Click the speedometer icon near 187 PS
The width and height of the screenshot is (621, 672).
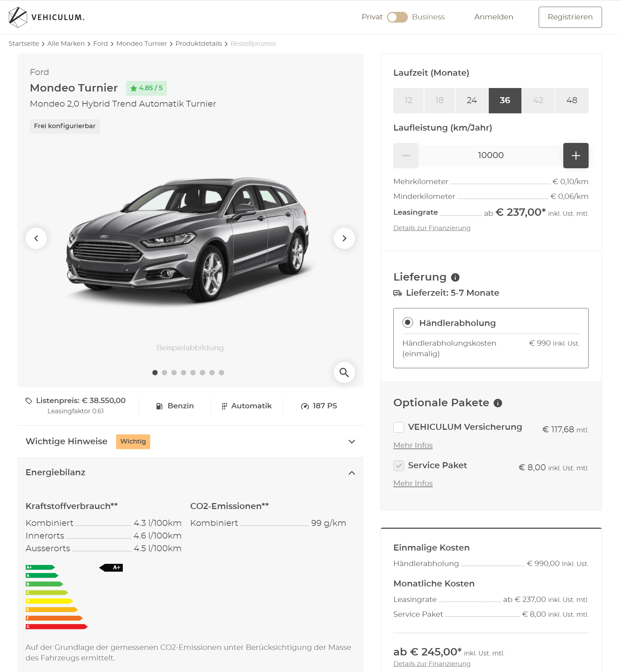305,406
